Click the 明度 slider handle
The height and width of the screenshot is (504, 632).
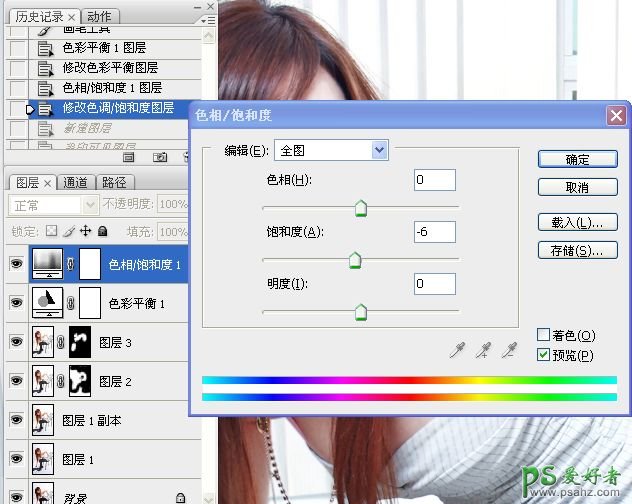tap(361, 312)
